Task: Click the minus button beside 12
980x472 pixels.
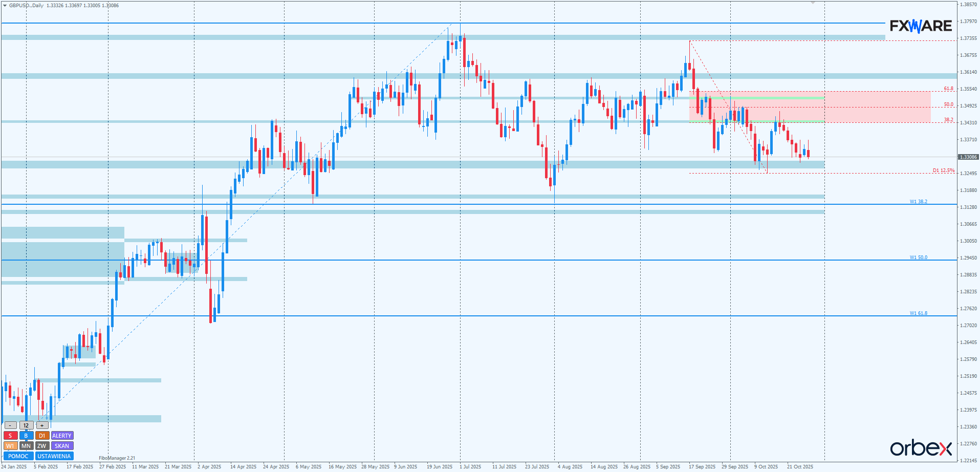Action: pos(10,425)
